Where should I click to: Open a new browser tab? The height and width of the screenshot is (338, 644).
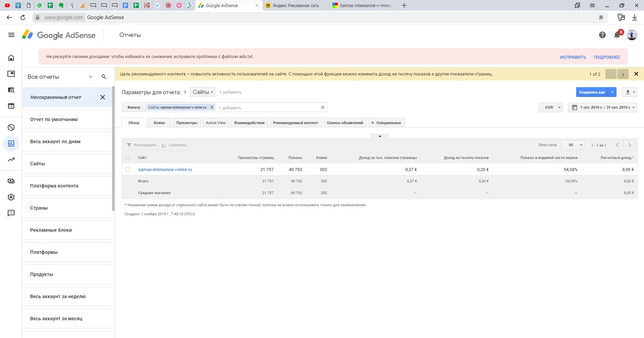[404, 5]
